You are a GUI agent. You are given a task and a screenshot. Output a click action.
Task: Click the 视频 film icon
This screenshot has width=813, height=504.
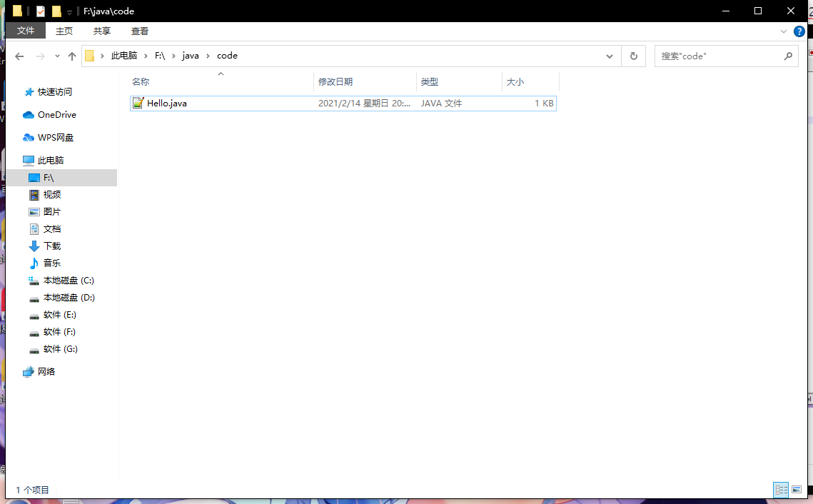[x=34, y=194]
